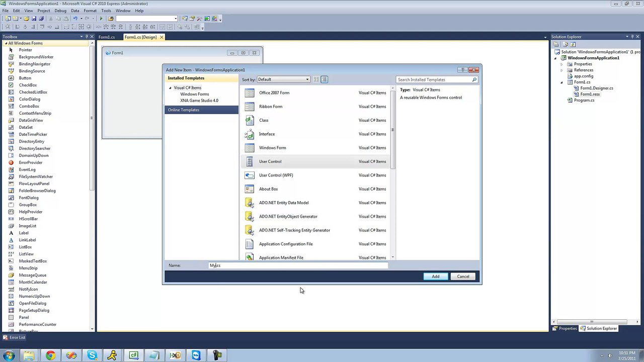Select the Ribbon Form template icon
The height and width of the screenshot is (362, 644).
pos(250,107)
